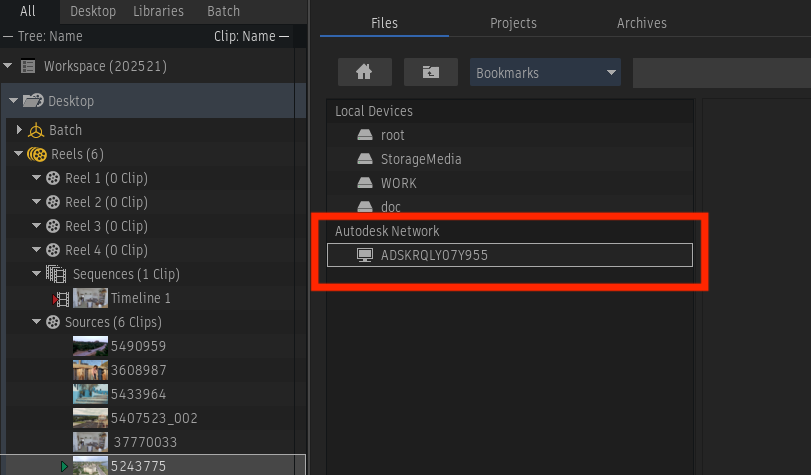Select clip 5433964 thumbnail
Screen dimensions: 811x475
(91, 394)
